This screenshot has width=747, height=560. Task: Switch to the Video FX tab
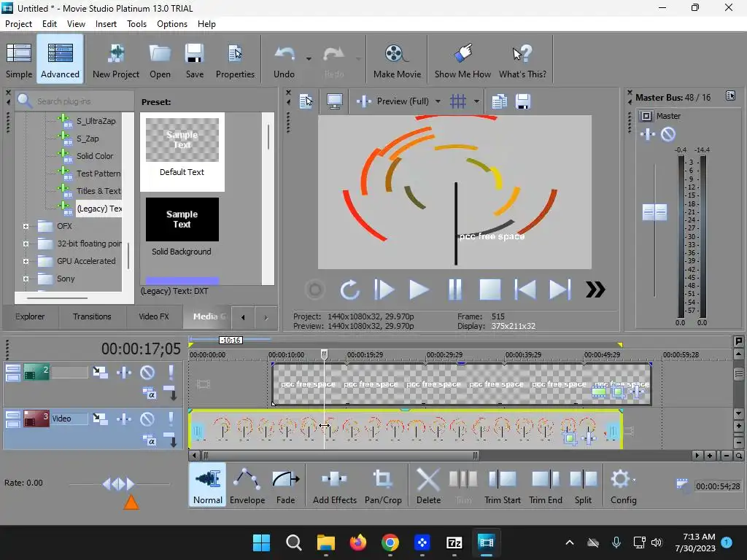153,316
